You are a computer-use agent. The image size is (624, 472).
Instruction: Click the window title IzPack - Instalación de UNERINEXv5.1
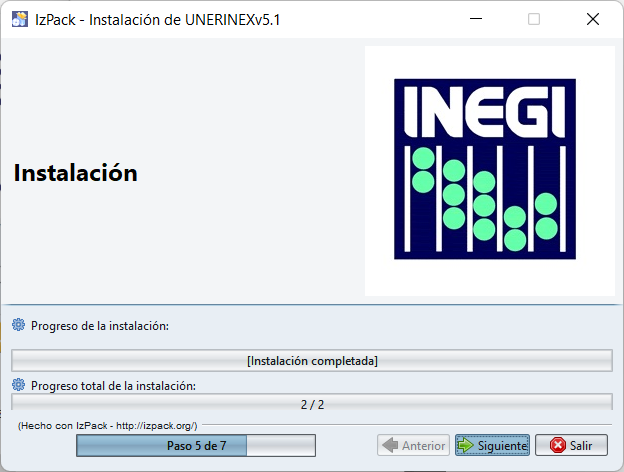click(x=158, y=20)
